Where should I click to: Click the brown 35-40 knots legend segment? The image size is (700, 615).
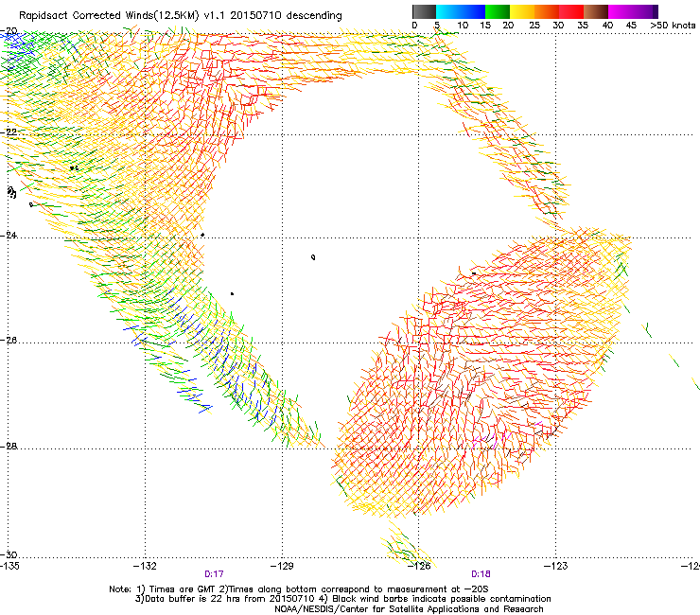coord(596,11)
